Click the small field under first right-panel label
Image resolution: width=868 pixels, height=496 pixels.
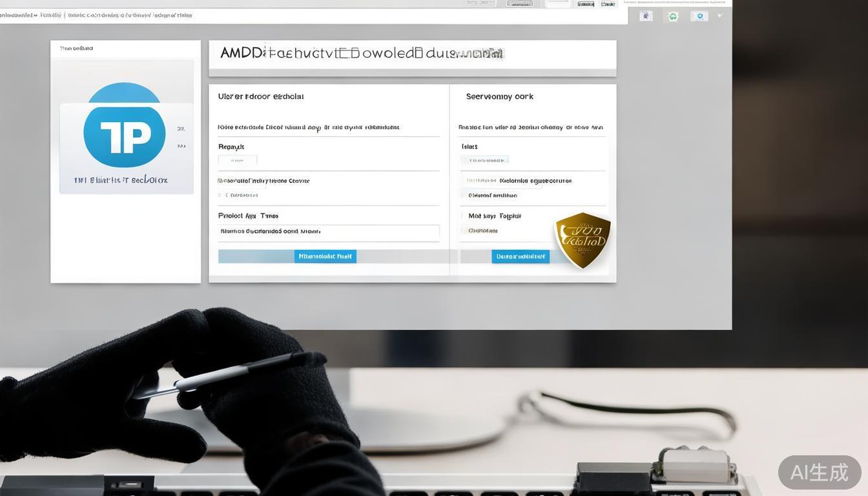(485, 160)
